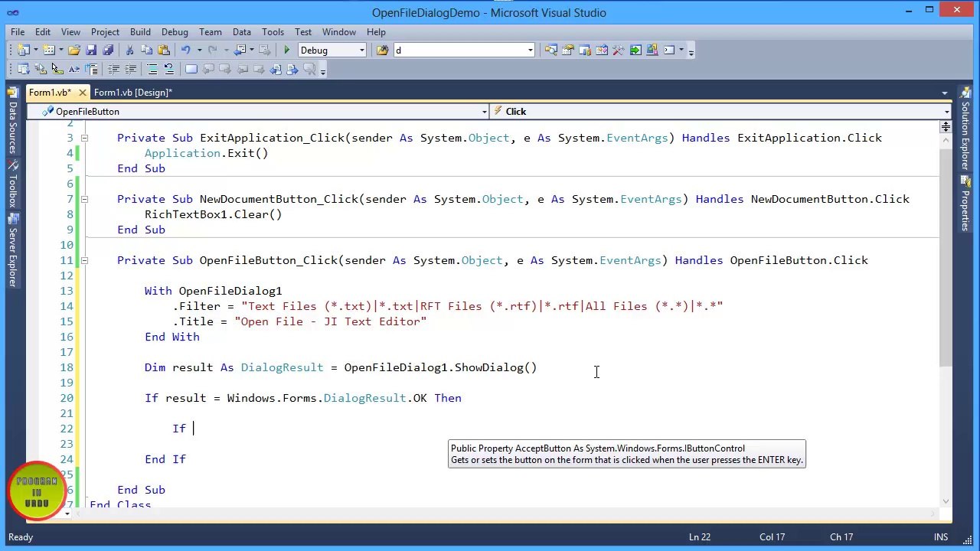This screenshot has width=980, height=551.
Task: Click the editor vertical scrollbar thumb
Action: pyautogui.click(x=946, y=256)
